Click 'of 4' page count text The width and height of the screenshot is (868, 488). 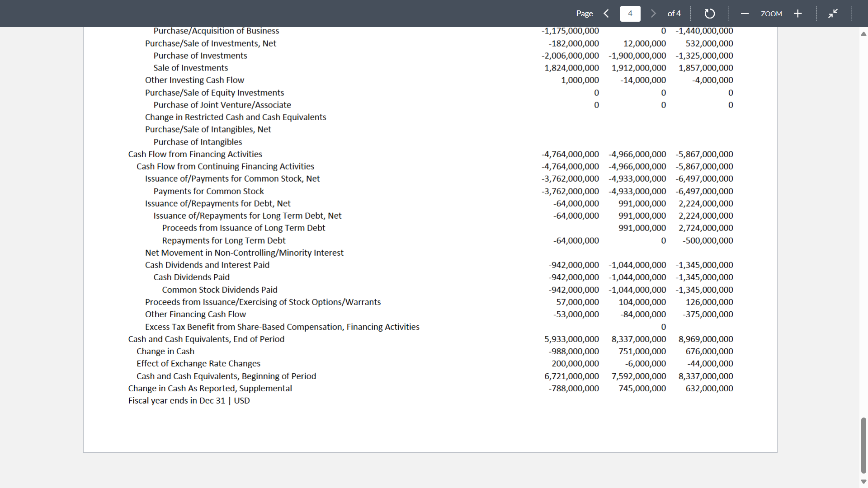point(674,14)
